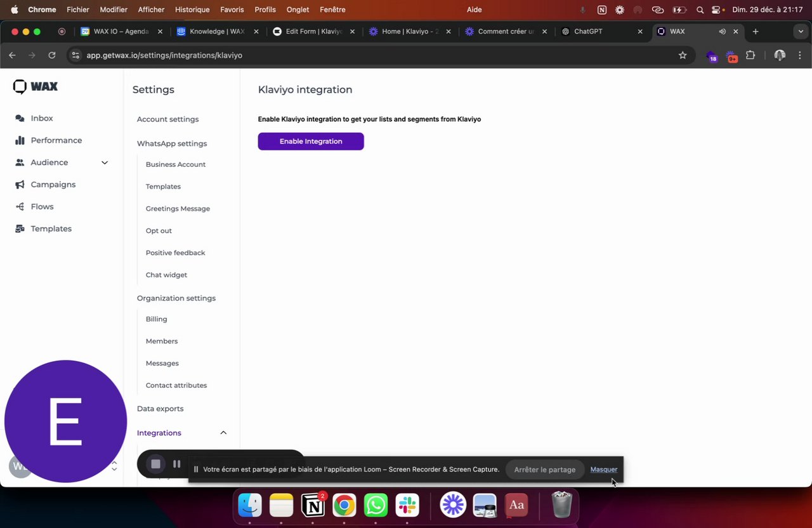This screenshot has height=528, width=812.
Task: Click the Loom camera bubble avatar
Action: pyautogui.click(x=65, y=421)
